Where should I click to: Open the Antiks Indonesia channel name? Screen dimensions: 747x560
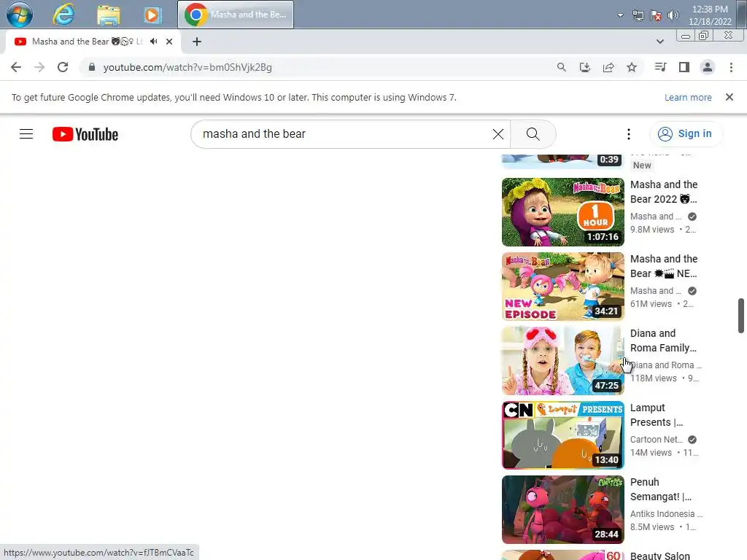point(666,514)
